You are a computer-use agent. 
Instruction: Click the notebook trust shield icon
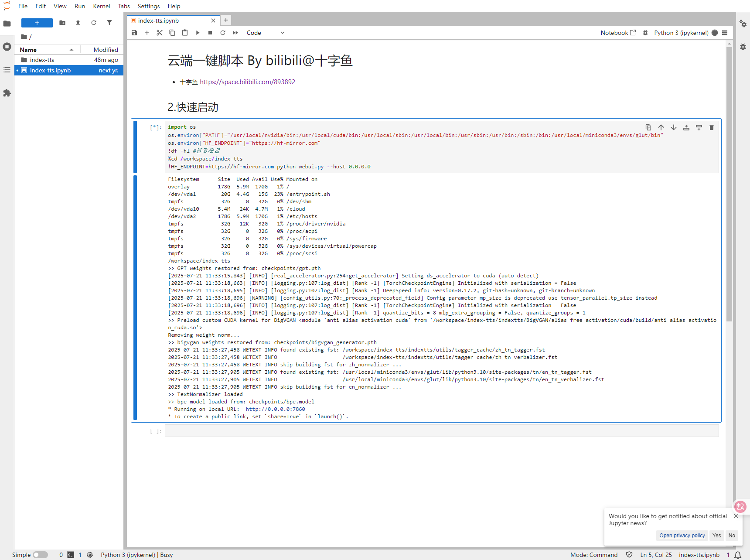pyautogui.click(x=629, y=555)
